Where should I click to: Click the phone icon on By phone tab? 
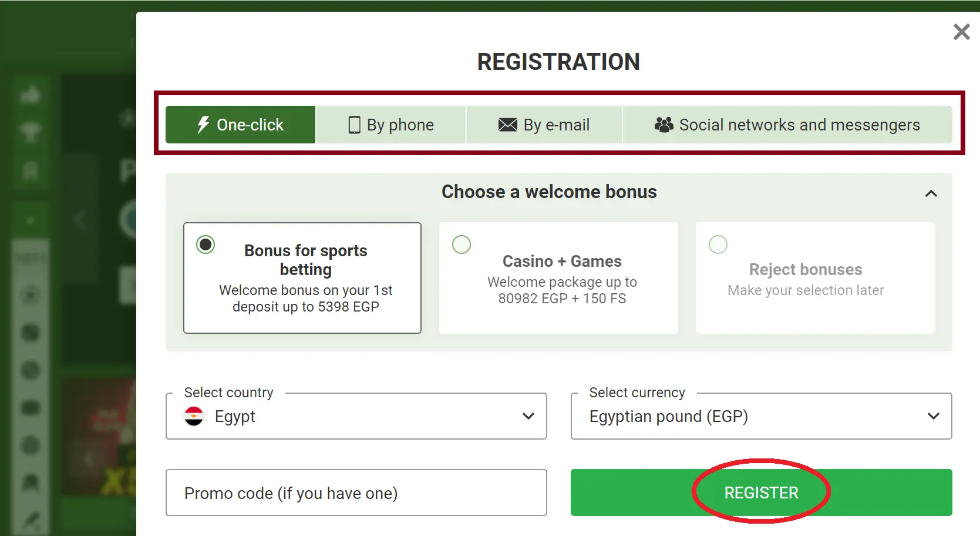[355, 125]
